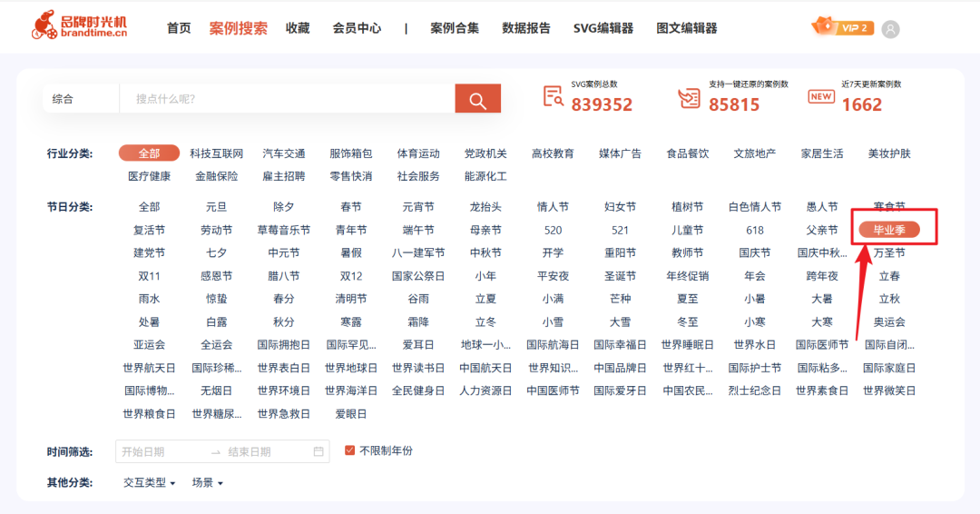Toggle the 不限制年份 checkbox
Viewport: 980px width, 514px height.
click(x=349, y=450)
